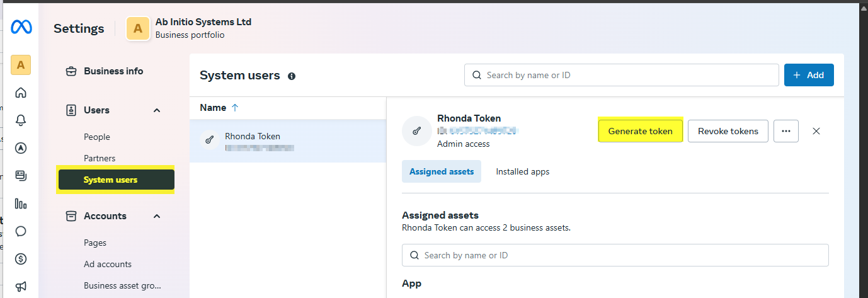868x298 pixels.
Task: Select the Assigned assets tab
Action: click(442, 171)
